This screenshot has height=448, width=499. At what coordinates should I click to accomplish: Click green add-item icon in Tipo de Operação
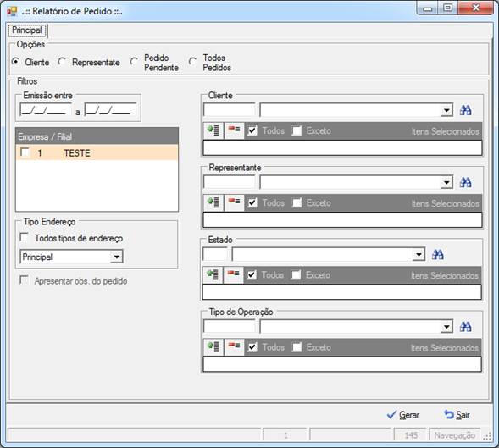coord(213,347)
